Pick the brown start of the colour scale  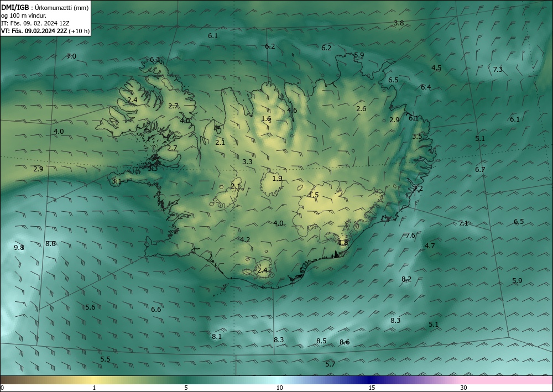pos(14,380)
